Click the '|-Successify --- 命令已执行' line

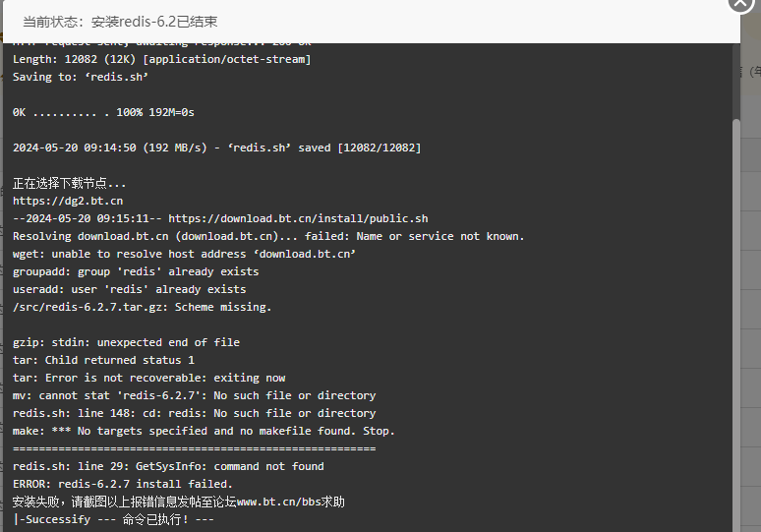114,519
